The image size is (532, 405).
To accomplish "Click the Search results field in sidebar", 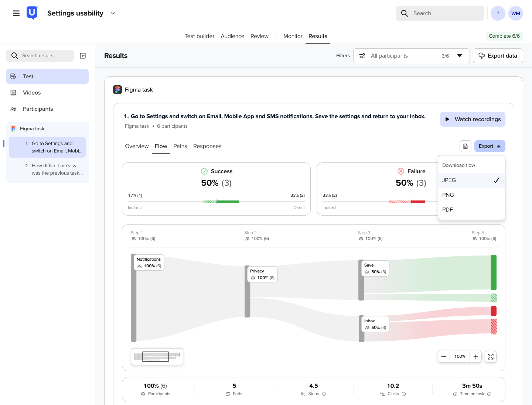I will [x=40, y=56].
